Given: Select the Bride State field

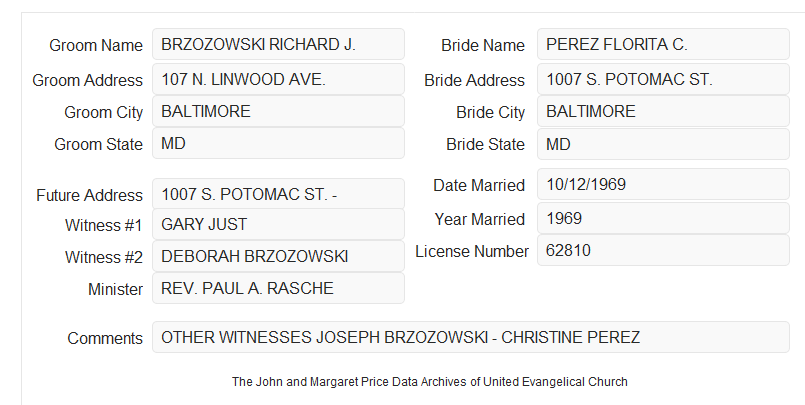Looking at the screenshot, I should [x=663, y=144].
